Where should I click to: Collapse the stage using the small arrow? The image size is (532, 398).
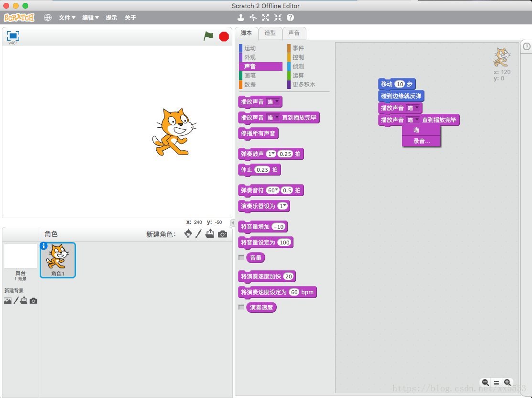[232, 223]
